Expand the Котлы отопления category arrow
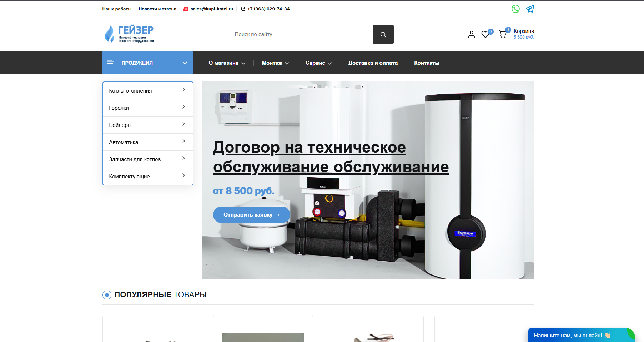644x342 pixels. (x=183, y=90)
